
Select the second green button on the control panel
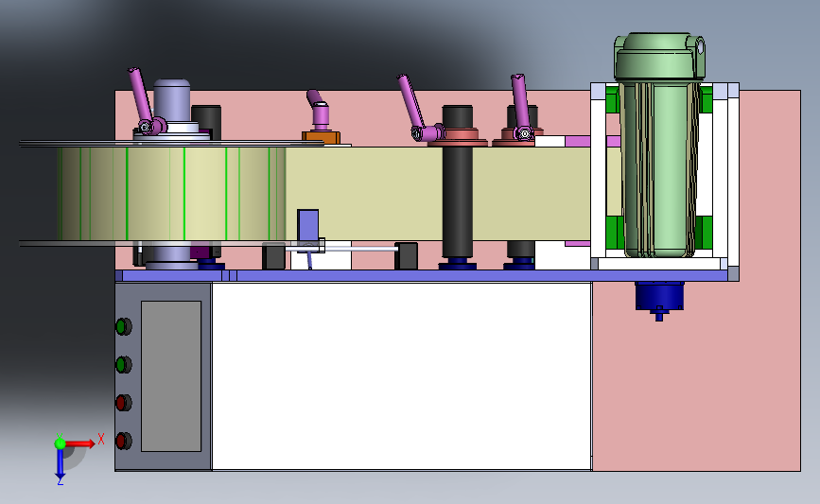[x=123, y=364]
